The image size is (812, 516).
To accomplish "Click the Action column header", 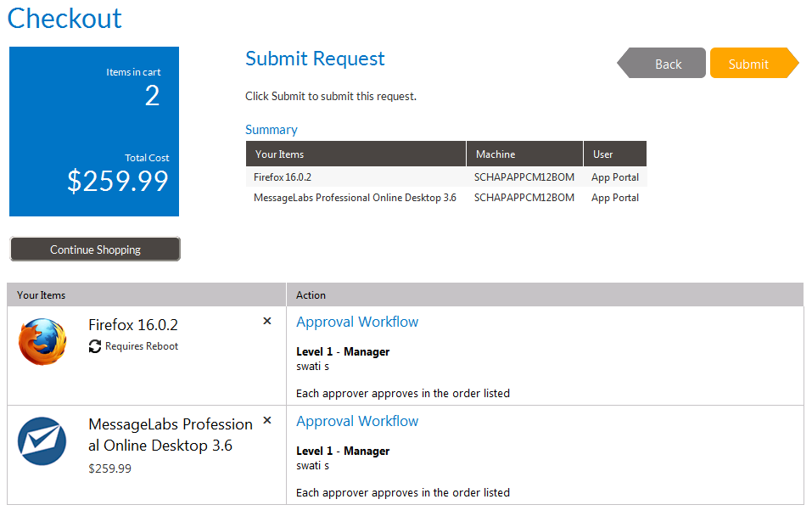I will [311, 294].
